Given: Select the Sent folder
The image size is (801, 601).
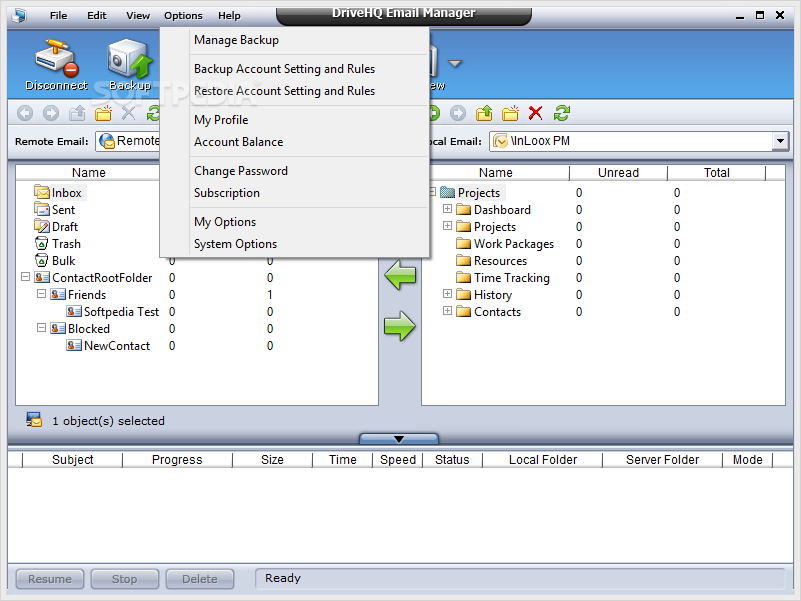Looking at the screenshot, I should 63,210.
